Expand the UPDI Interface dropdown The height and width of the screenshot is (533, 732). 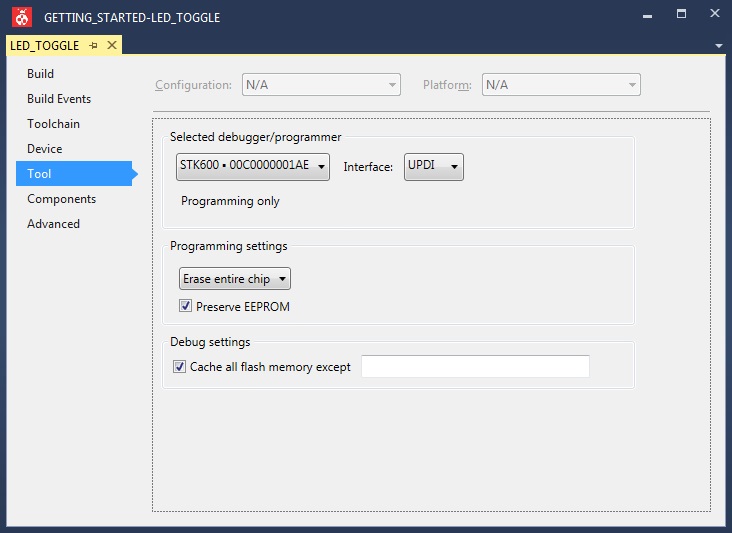click(x=434, y=167)
